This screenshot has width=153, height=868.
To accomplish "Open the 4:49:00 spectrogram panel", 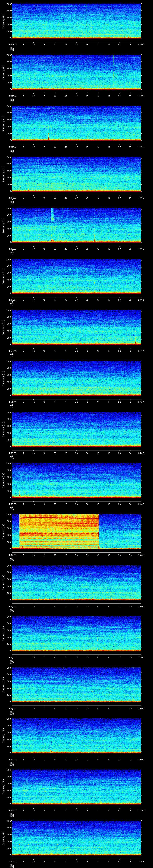I will 77,276.
